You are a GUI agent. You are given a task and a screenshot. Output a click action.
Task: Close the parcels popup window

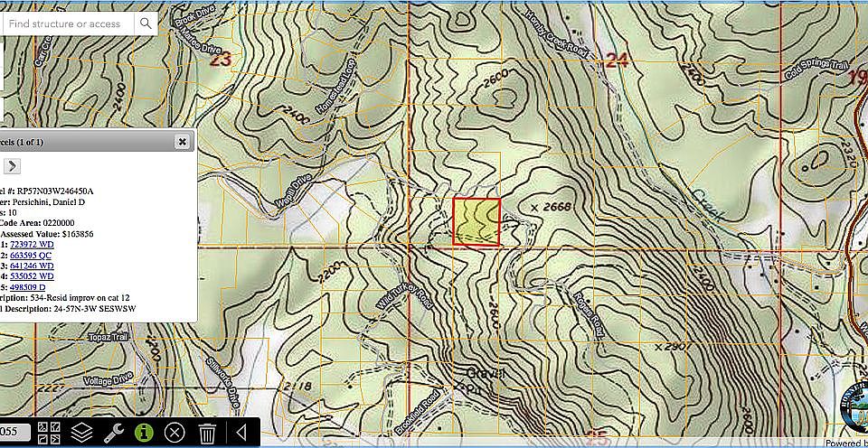[182, 142]
